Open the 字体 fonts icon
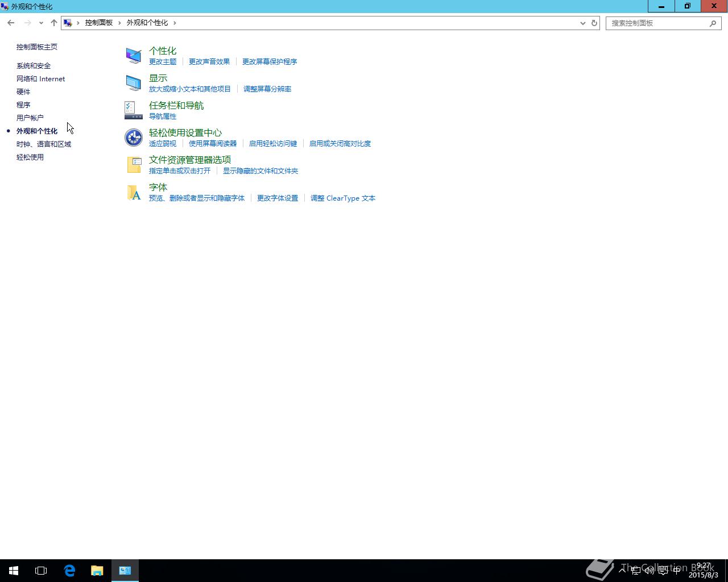 [134, 192]
